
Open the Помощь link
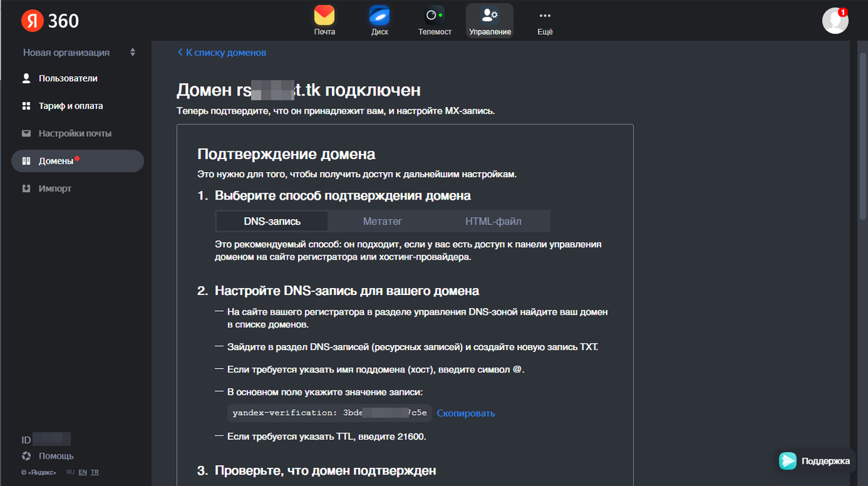(x=56, y=456)
